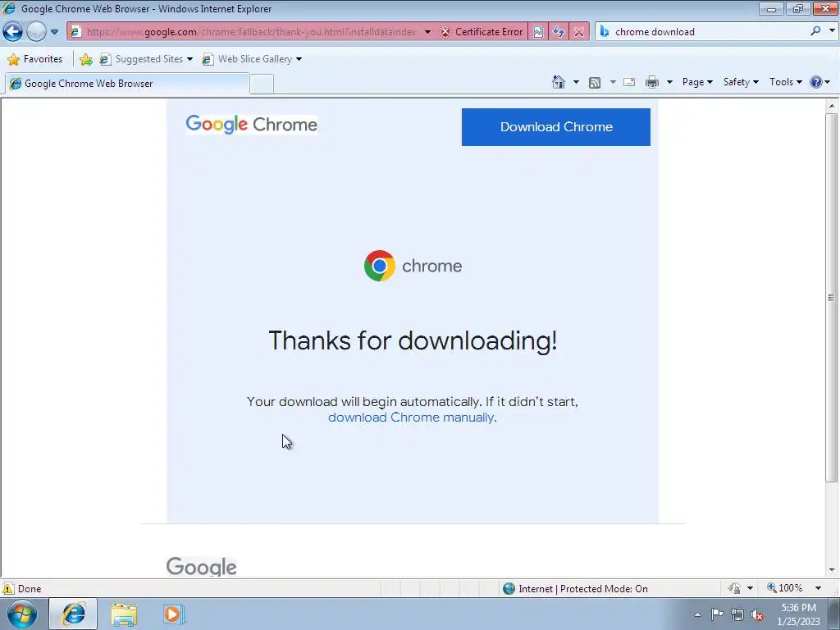
Task: Expand the Print options dropdown
Action: click(x=669, y=82)
